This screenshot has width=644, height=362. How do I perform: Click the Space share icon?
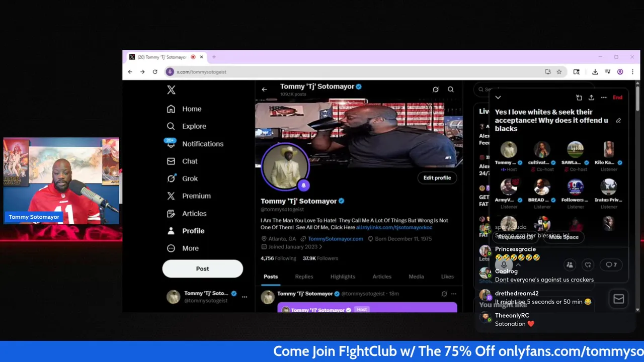(591, 98)
